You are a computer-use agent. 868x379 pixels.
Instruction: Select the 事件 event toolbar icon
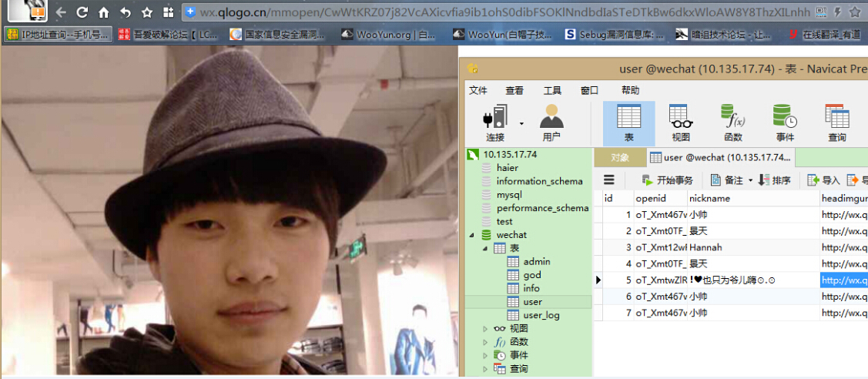(785, 122)
